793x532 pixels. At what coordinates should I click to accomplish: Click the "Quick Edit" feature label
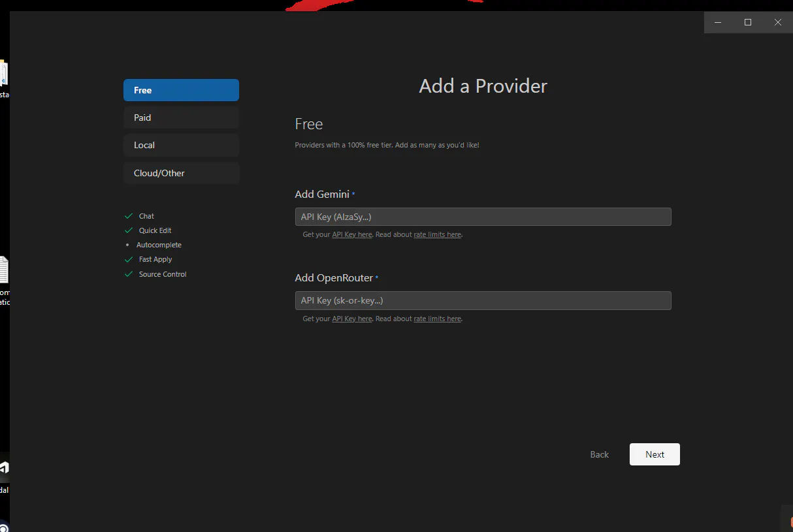[x=155, y=230]
